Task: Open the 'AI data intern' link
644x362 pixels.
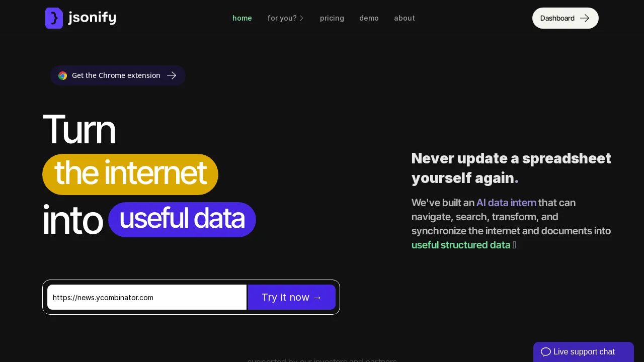Action: [506, 203]
